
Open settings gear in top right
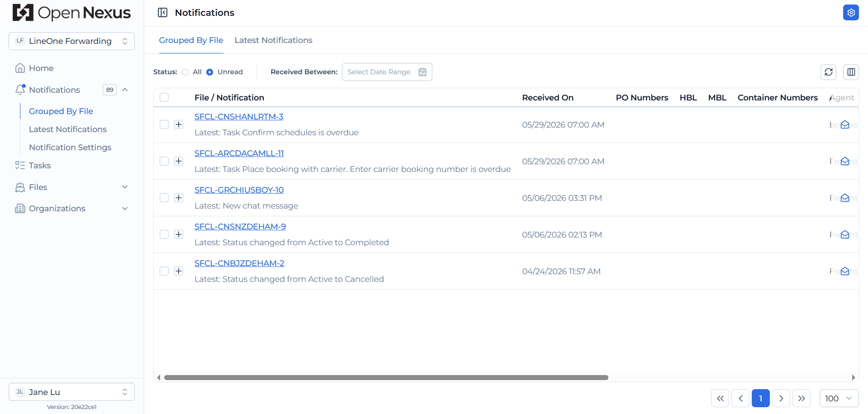tap(851, 13)
